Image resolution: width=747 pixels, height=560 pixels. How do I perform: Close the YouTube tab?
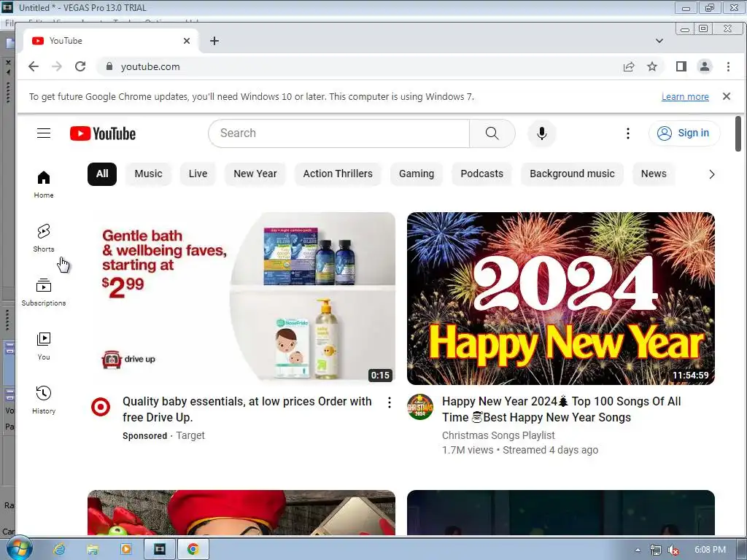187,41
